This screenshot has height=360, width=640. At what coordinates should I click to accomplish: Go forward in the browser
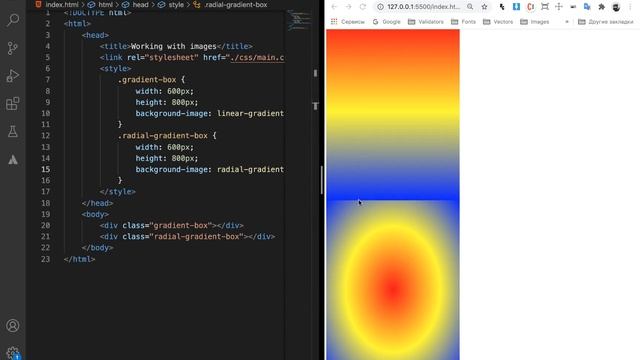pyautogui.click(x=348, y=7)
